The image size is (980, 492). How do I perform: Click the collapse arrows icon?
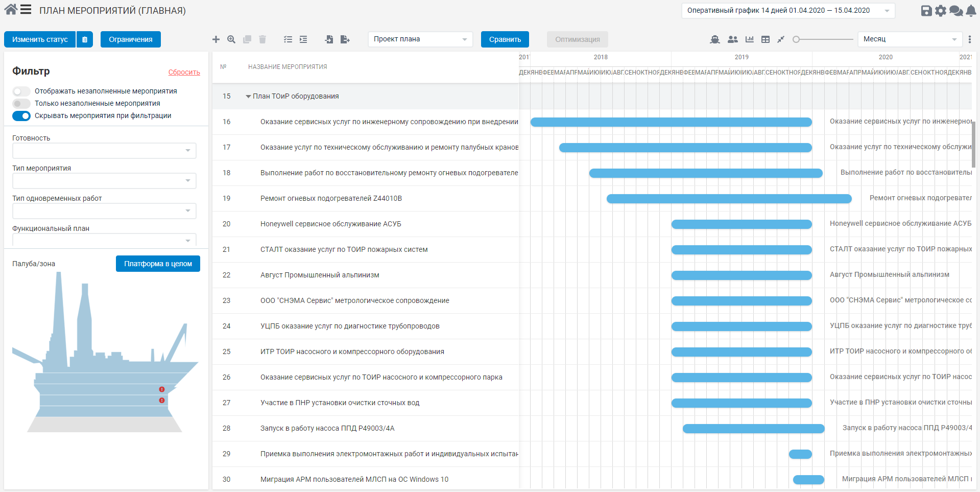(781, 39)
